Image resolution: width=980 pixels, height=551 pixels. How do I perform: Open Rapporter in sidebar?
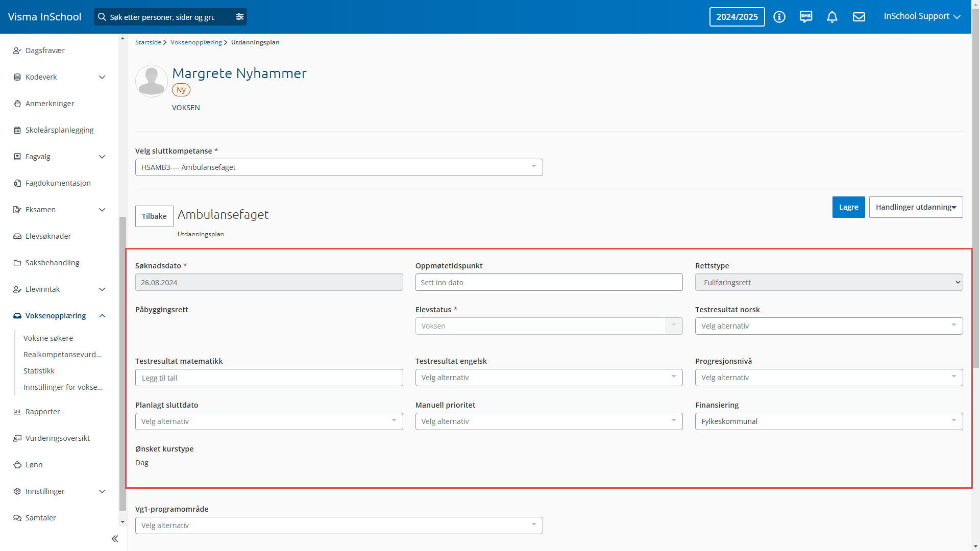pos(43,412)
